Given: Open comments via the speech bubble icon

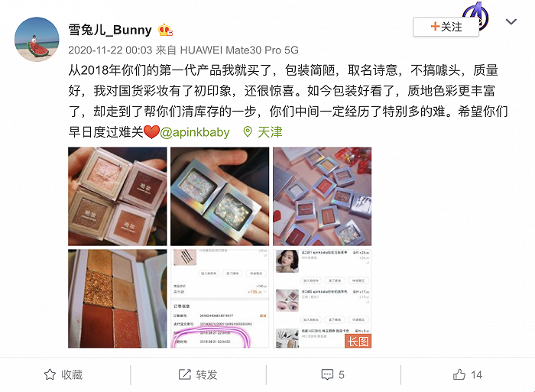Looking at the screenshot, I should click(x=327, y=374).
